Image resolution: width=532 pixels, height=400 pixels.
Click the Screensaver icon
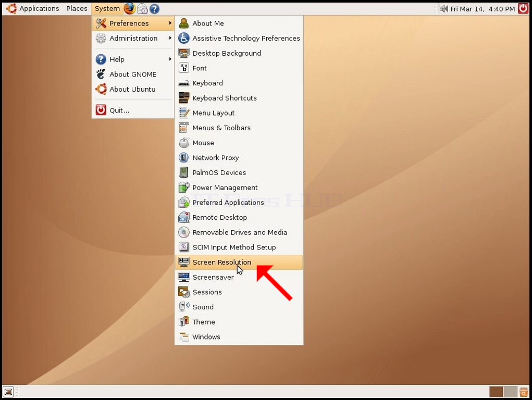coord(184,277)
